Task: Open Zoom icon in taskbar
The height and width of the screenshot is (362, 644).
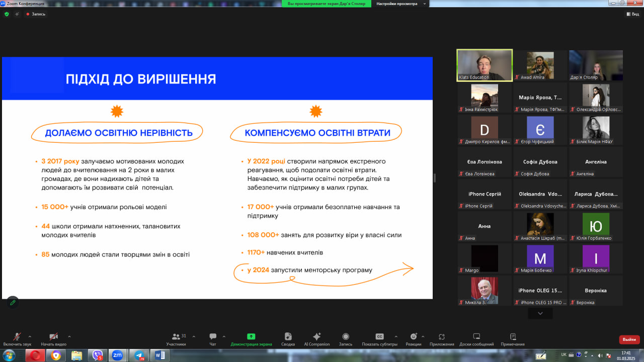Action: click(117, 355)
